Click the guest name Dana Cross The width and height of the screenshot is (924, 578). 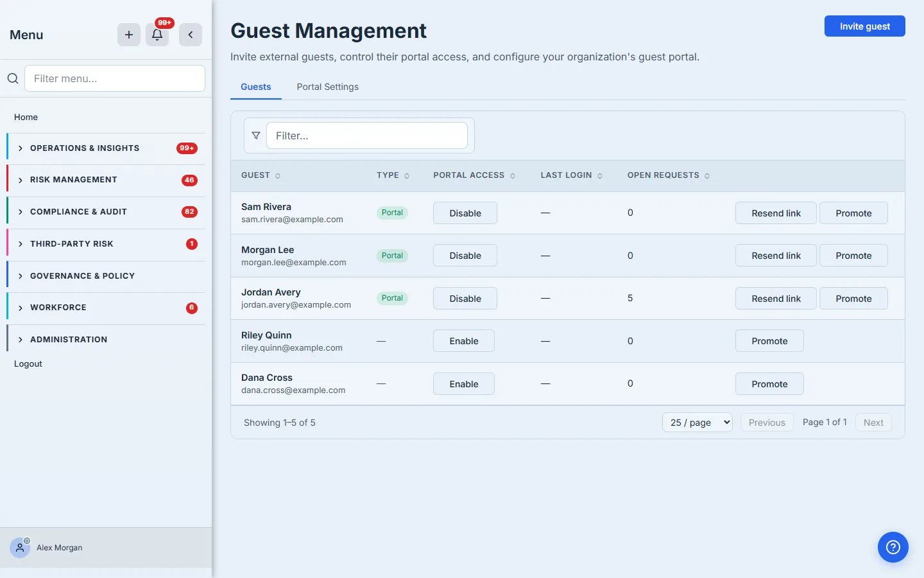[267, 378]
